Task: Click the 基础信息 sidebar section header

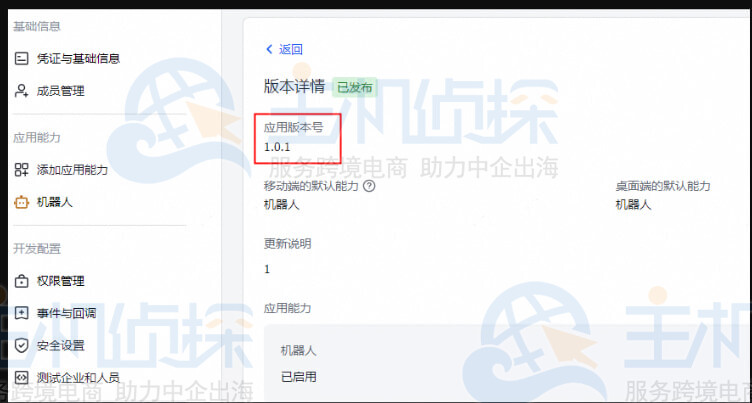Action: point(37,26)
